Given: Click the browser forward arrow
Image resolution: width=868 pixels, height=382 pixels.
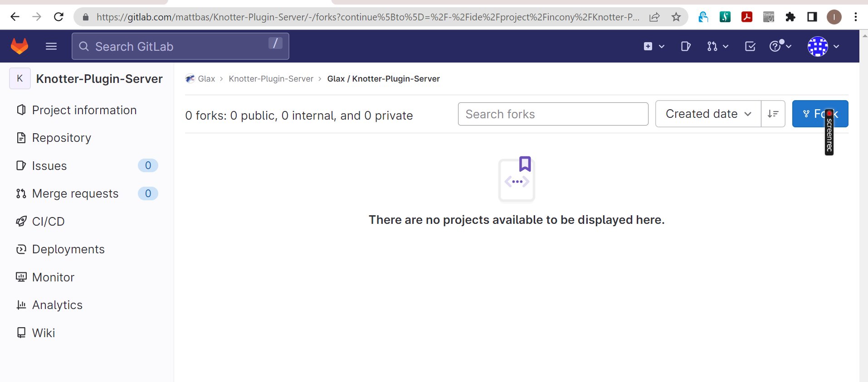Looking at the screenshot, I should (37, 17).
